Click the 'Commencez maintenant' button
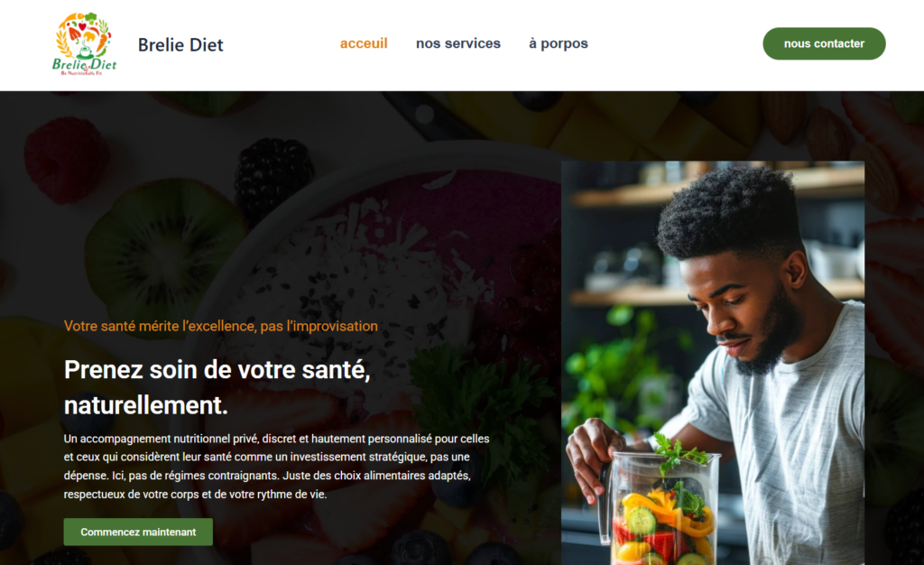 tap(138, 532)
